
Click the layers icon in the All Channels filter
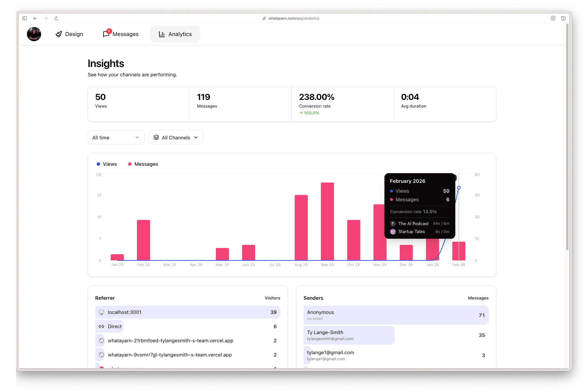click(156, 137)
